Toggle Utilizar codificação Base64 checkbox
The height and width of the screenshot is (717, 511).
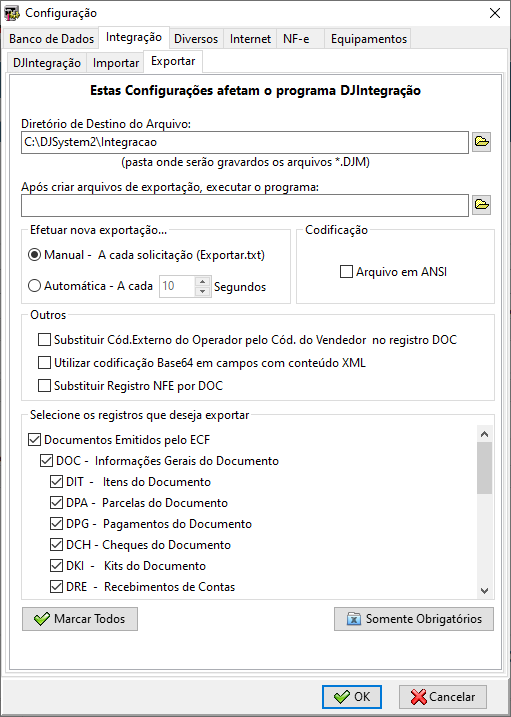(44, 363)
